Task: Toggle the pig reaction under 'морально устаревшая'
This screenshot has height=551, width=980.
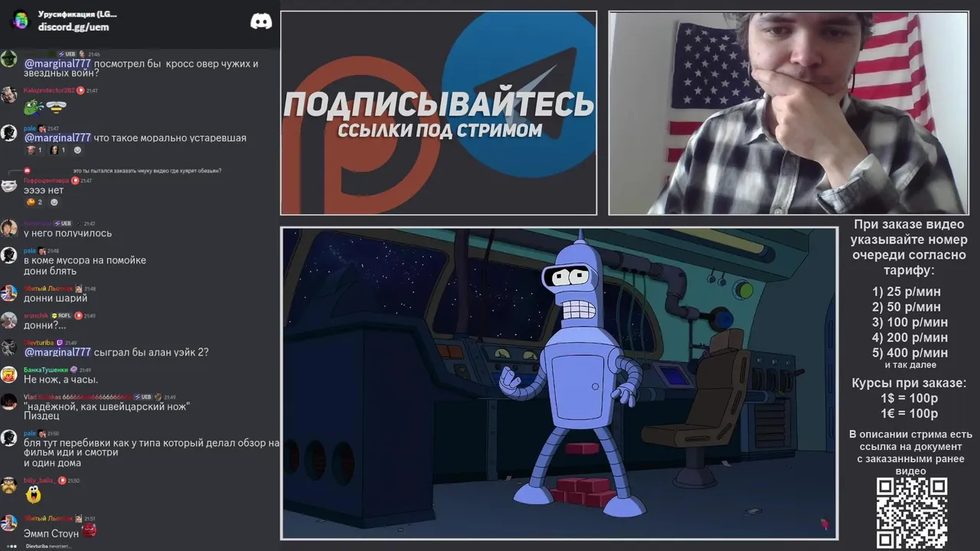Action: 34,150
